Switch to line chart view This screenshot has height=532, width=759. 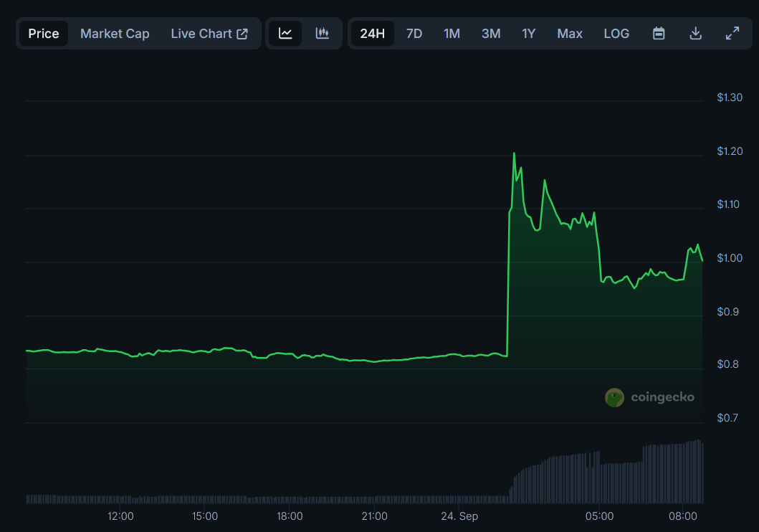(x=285, y=34)
